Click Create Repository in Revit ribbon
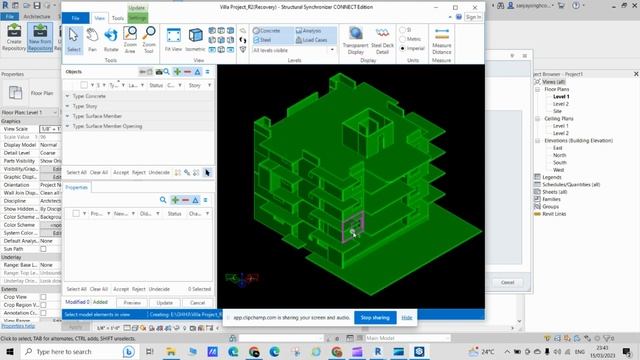The image size is (640, 360). pyautogui.click(x=14, y=37)
